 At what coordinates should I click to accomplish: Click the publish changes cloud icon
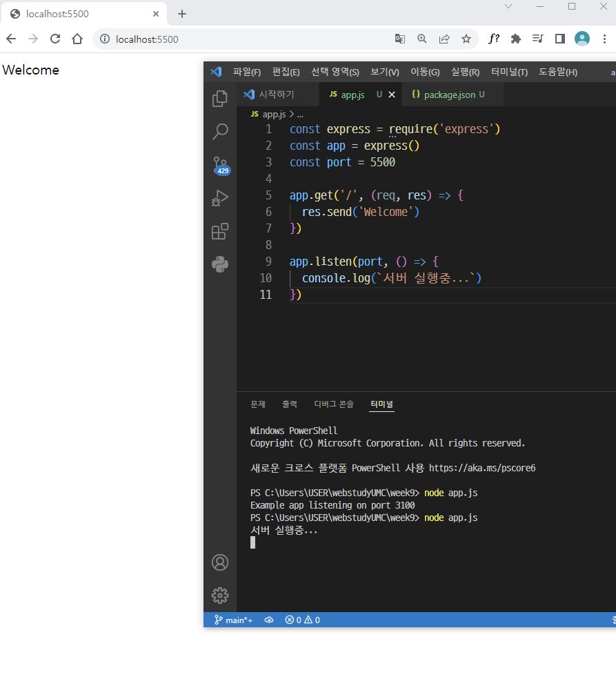coord(269,620)
